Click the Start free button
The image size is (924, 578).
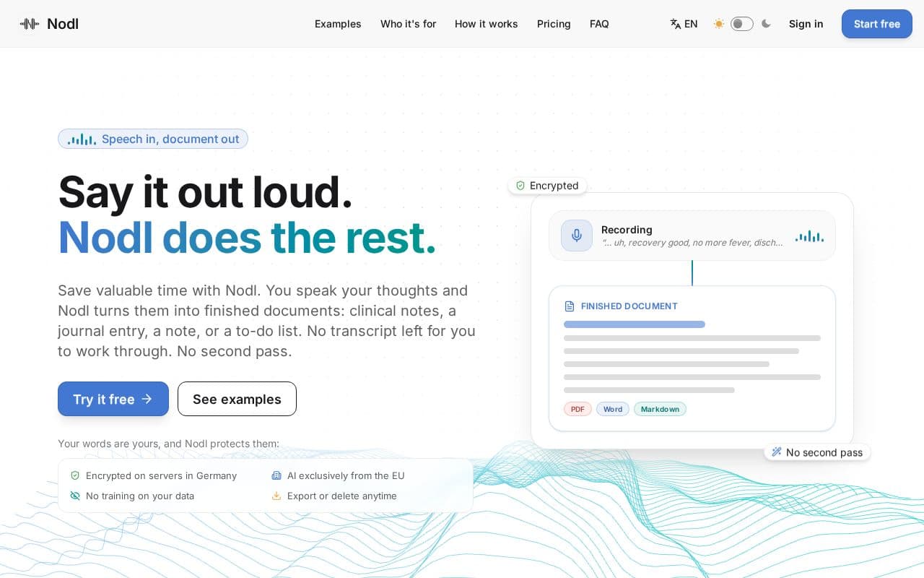point(877,24)
